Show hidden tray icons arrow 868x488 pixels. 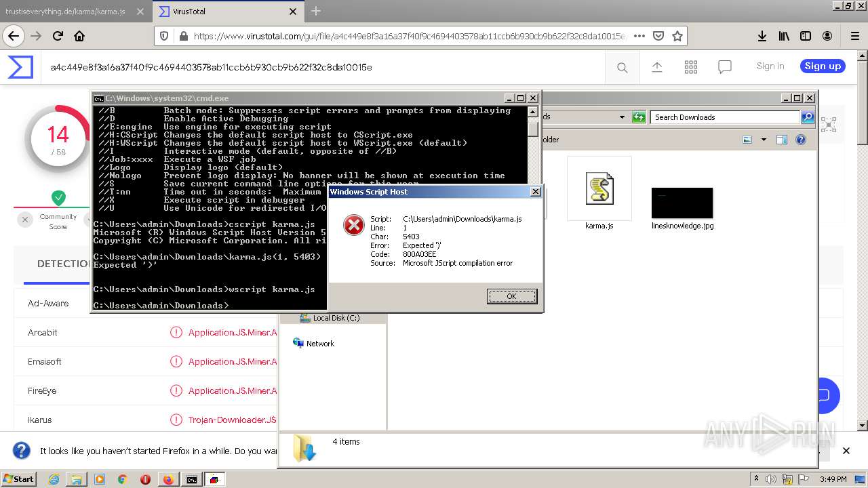[x=757, y=479]
